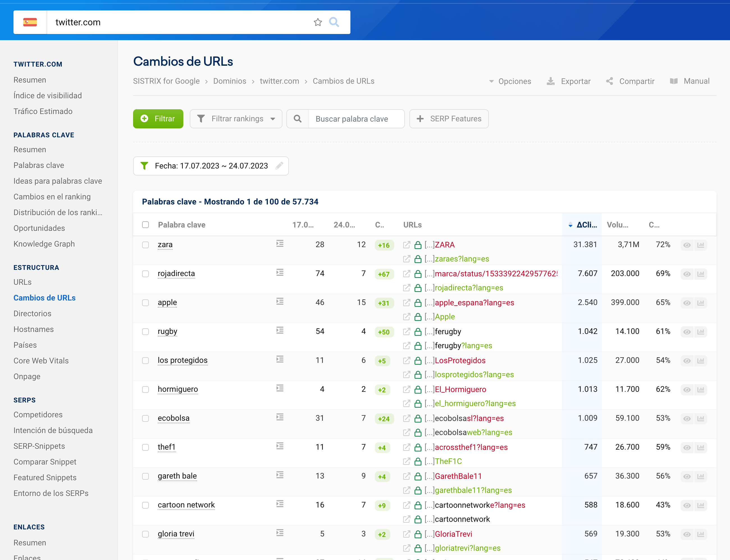Click the Exportar button
The width and height of the screenshot is (730, 560).
[x=569, y=81]
